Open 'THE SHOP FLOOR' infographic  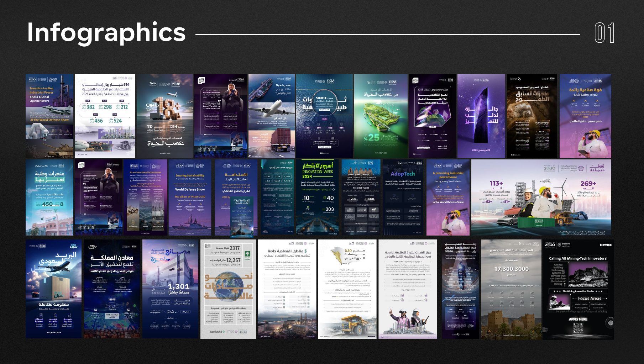pyautogui.click(x=361, y=197)
